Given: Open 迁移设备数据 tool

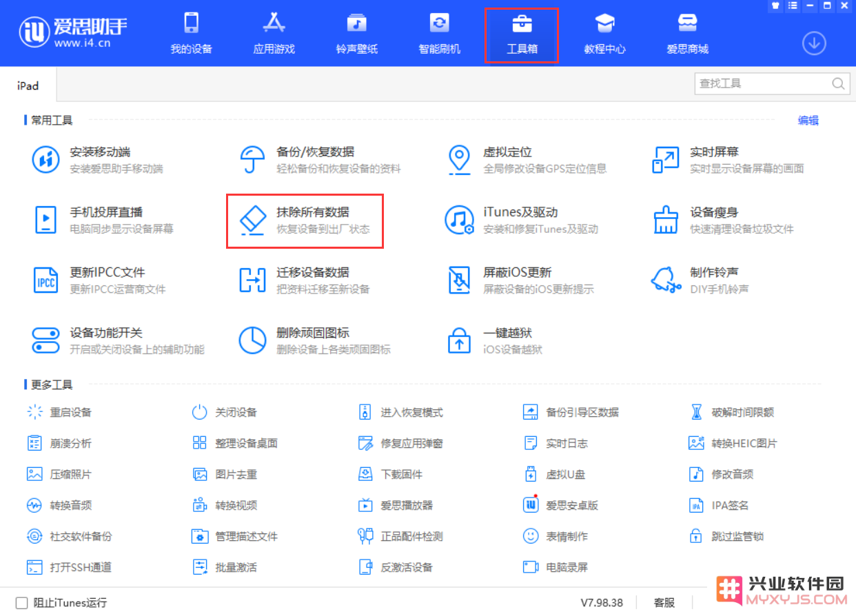Looking at the screenshot, I should coord(304,280).
